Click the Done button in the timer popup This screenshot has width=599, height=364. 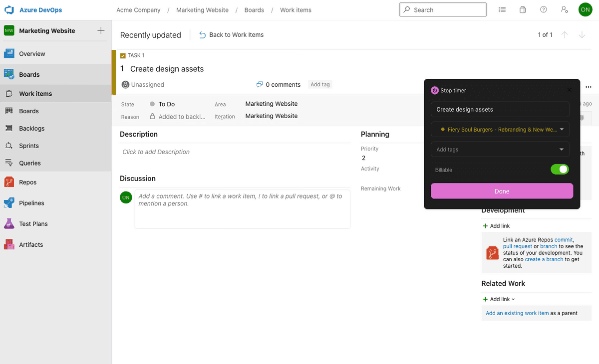tap(501, 191)
